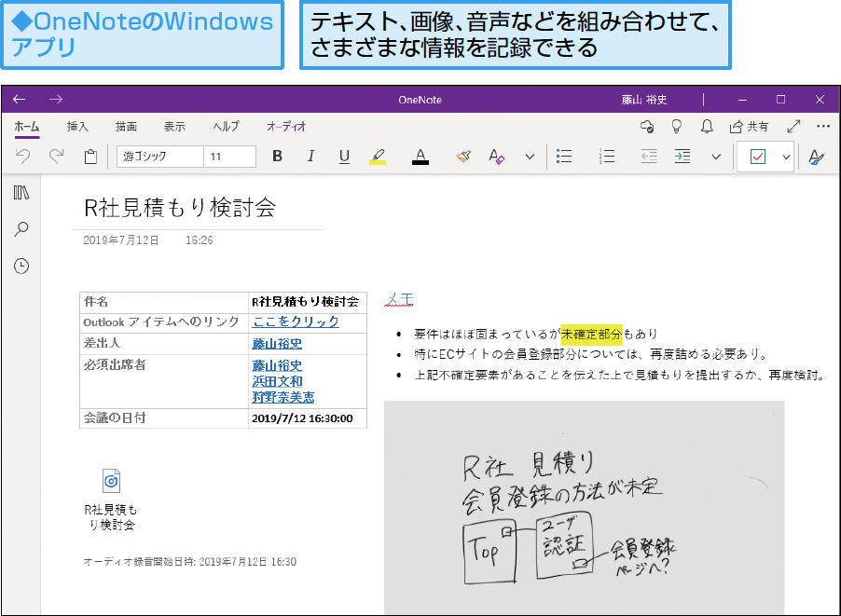Apply yellow highlighter to text
The image size is (841, 616).
pyautogui.click(x=378, y=156)
